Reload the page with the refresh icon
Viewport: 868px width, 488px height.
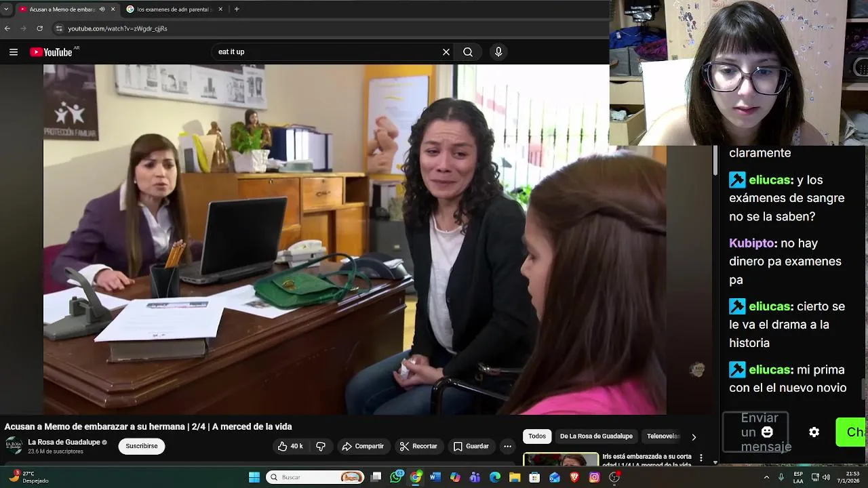[39, 28]
